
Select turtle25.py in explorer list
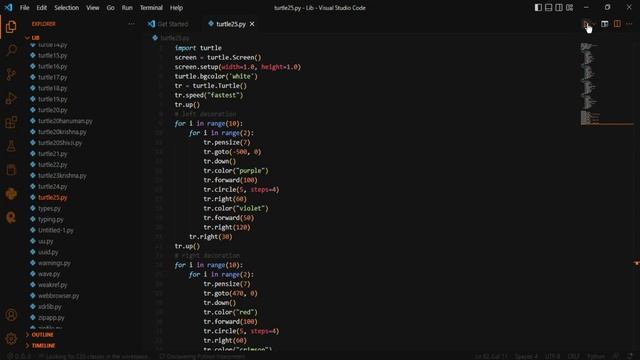coord(52,198)
